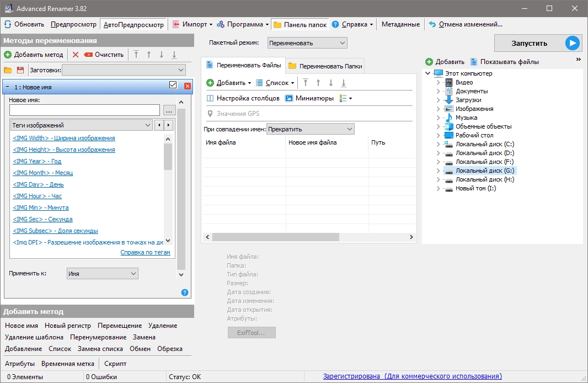588x383 pixels.
Task: Move file to bottom arrow in files toolbar
Action: (x=344, y=83)
